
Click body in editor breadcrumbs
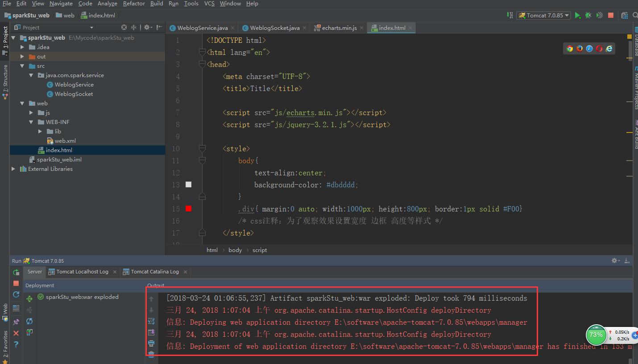tap(235, 250)
